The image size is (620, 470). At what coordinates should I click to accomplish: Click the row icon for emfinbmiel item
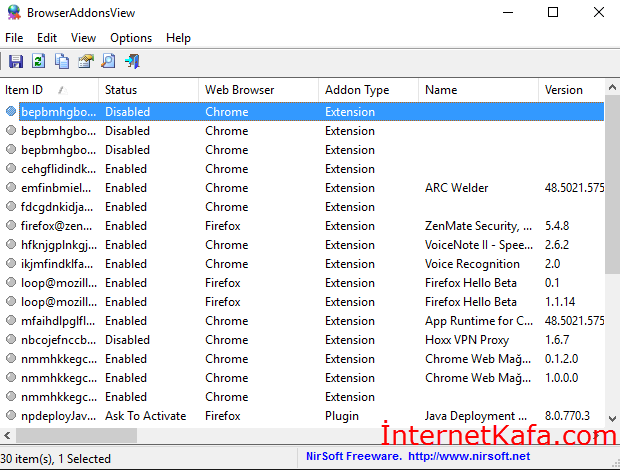coord(11,188)
